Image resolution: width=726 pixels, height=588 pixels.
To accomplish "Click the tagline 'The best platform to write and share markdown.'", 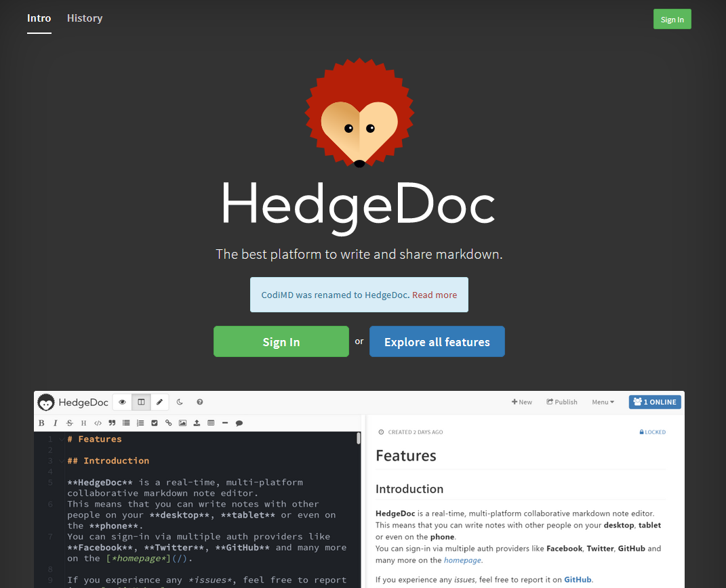I will pos(359,255).
